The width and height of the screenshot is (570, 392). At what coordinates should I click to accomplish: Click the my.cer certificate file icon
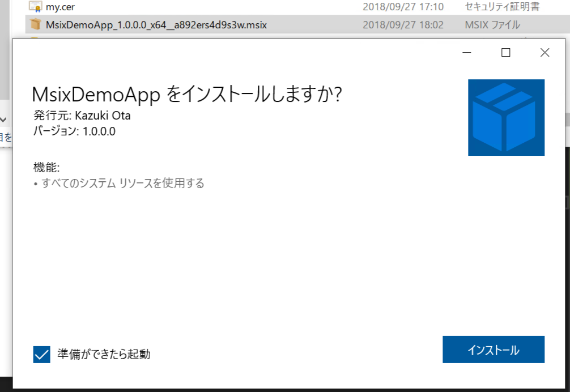click(35, 6)
